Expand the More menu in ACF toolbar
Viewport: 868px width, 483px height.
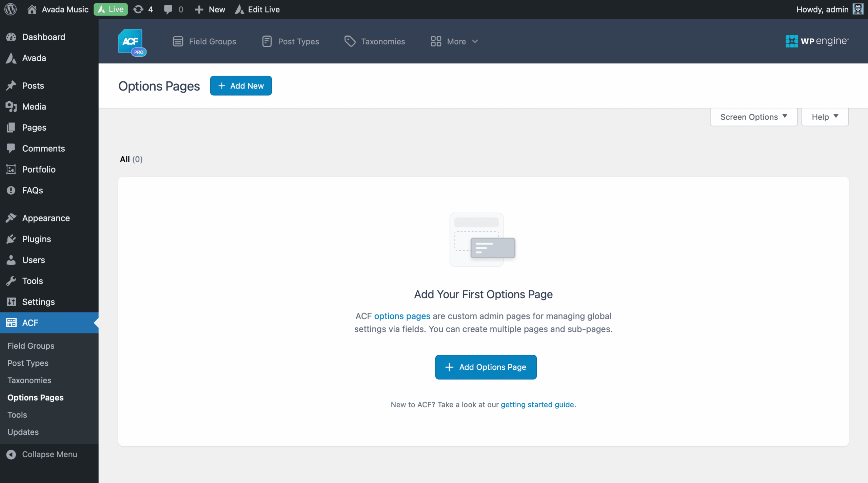[454, 41]
